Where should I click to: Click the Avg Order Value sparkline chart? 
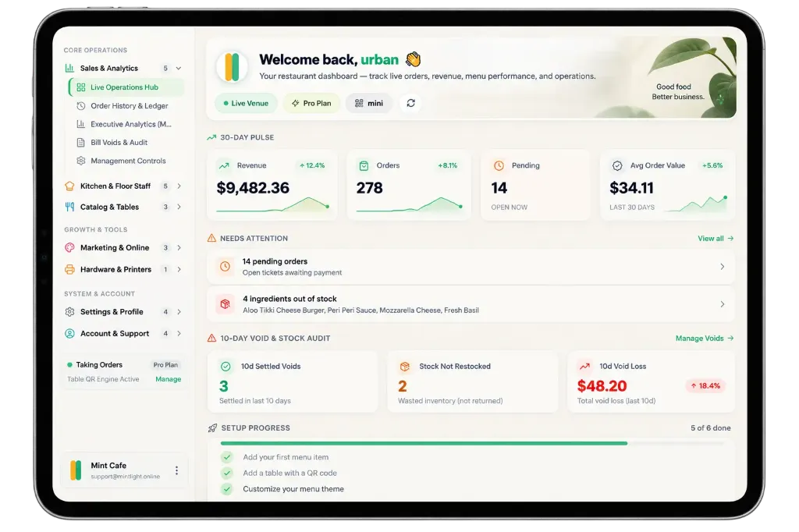[x=697, y=204]
